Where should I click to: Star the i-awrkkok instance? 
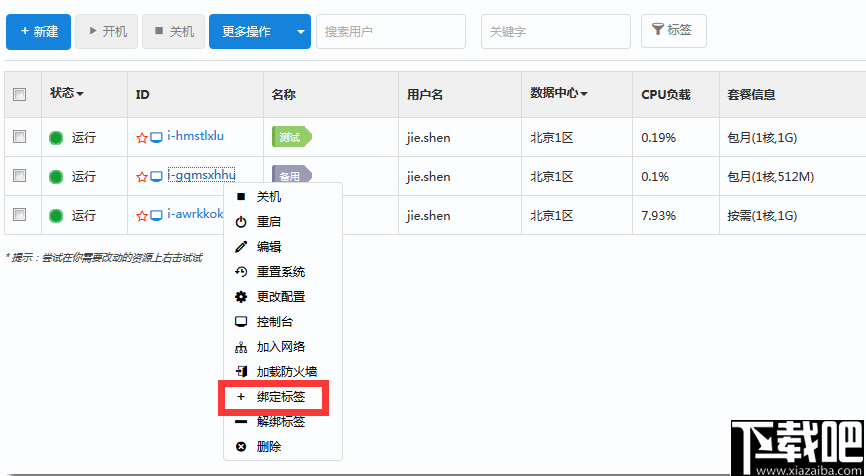tap(141, 215)
